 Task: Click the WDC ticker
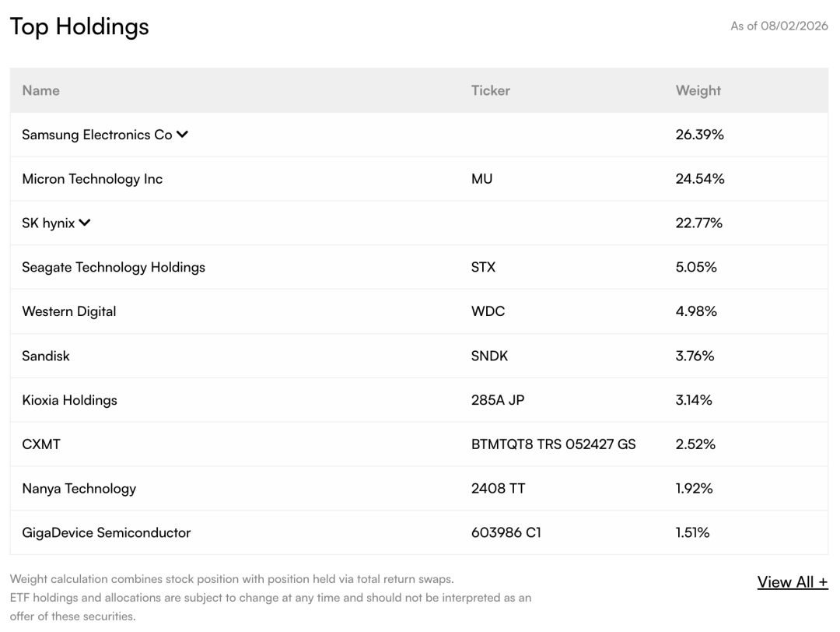click(488, 311)
